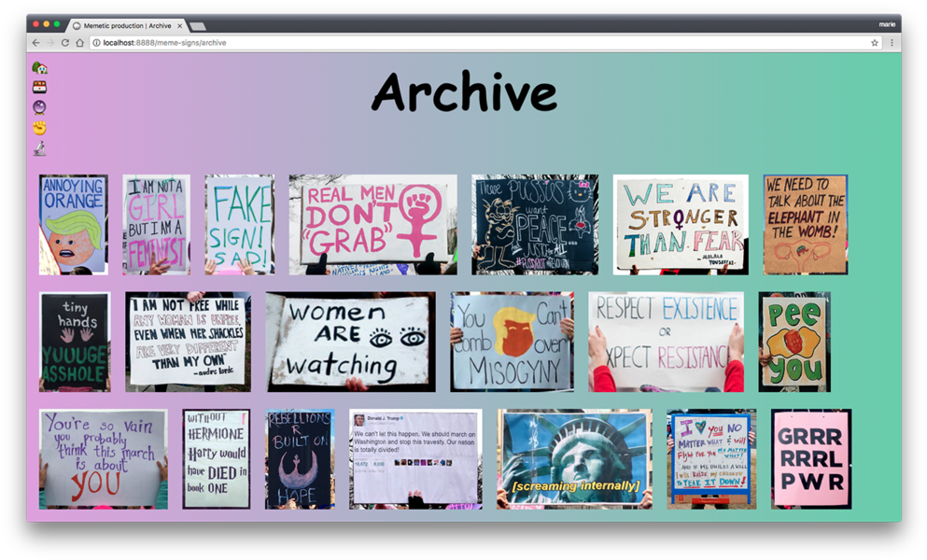Screen dimensions: 927x560
Task: Click the marie profile button
Action: tap(886, 24)
